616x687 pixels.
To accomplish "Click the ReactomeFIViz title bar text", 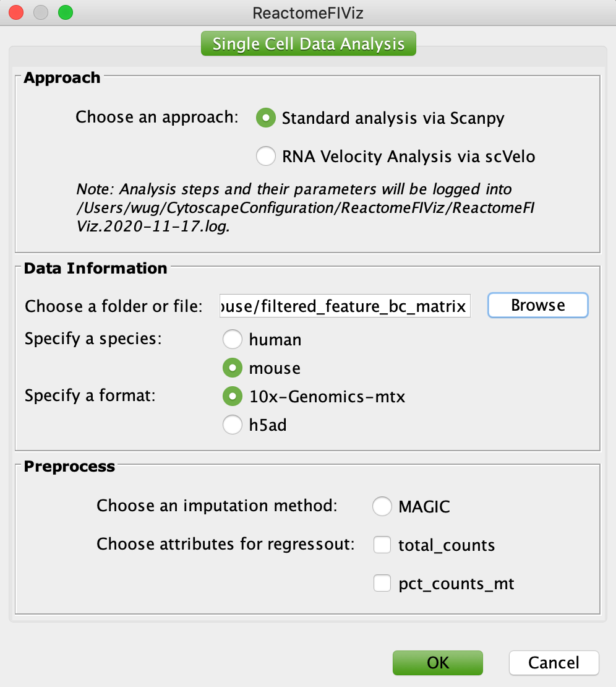I will [308, 12].
